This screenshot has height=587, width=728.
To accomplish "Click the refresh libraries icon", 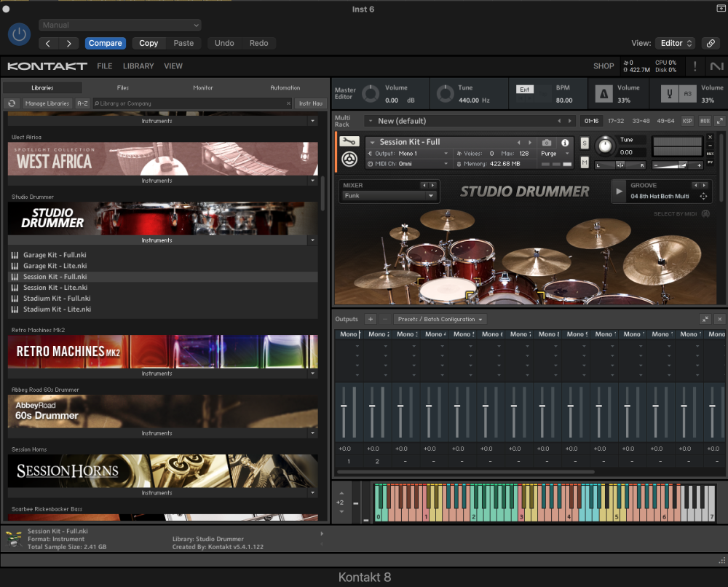I will click(12, 103).
